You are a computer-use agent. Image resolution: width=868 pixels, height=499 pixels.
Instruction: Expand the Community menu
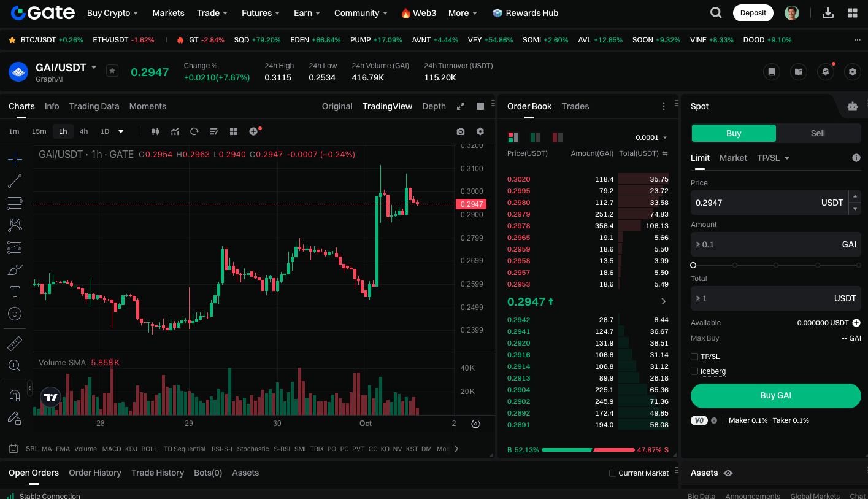361,13
